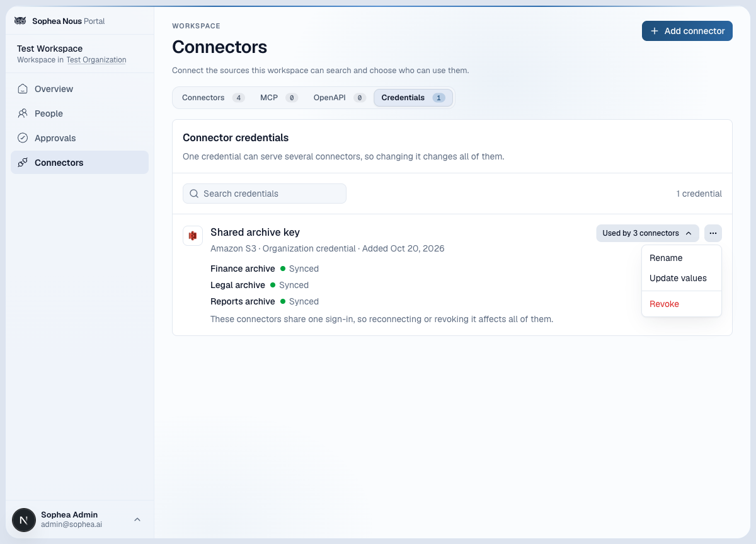Viewport: 756px width, 544px height.
Task: Switch to the MCP tab
Action: point(278,98)
